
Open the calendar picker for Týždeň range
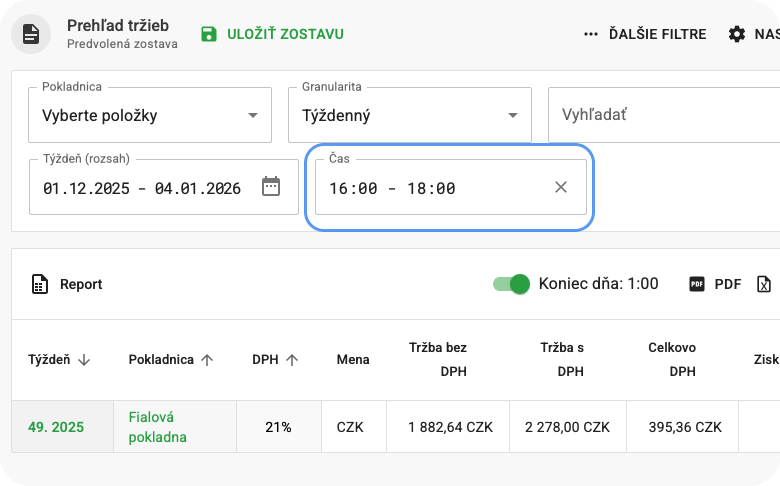(x=271, y=187)
